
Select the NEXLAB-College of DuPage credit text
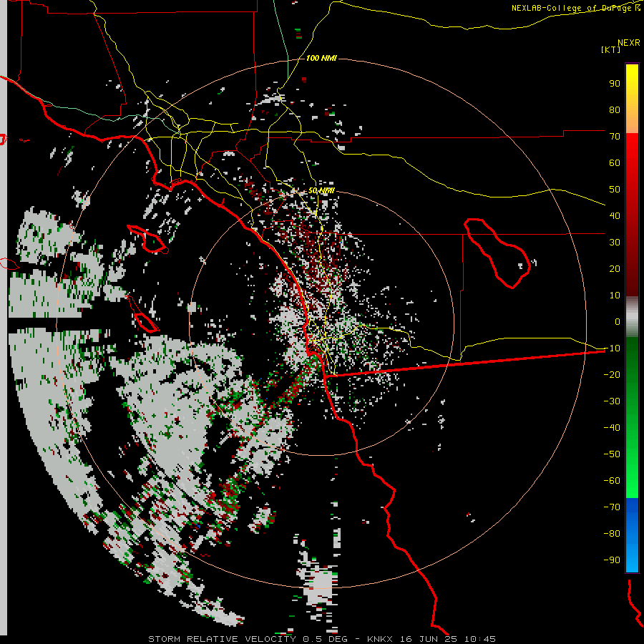click(x=575, y=8)
